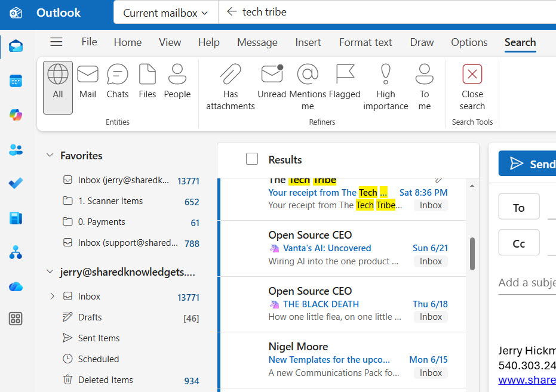Open the Home tab
Image resolution: width=556 pixels, height=392 pixels.
[128, 42]
